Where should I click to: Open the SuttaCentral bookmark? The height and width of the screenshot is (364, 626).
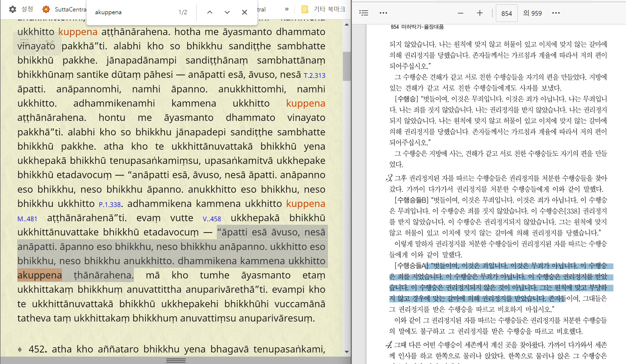64,9
